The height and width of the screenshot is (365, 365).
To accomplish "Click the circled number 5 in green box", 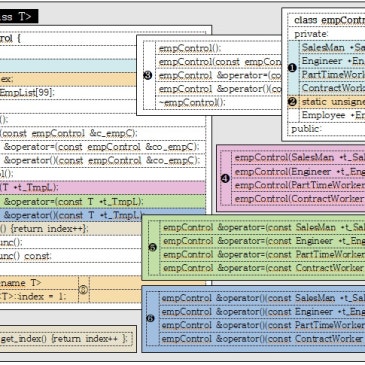I will (x=152, y=248).
